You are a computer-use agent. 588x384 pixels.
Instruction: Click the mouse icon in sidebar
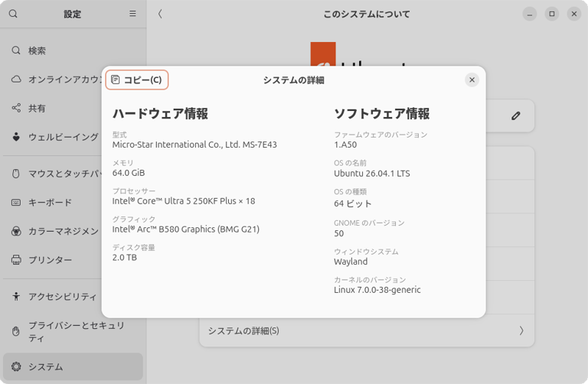pyautogui.click(x=16, y=174)
